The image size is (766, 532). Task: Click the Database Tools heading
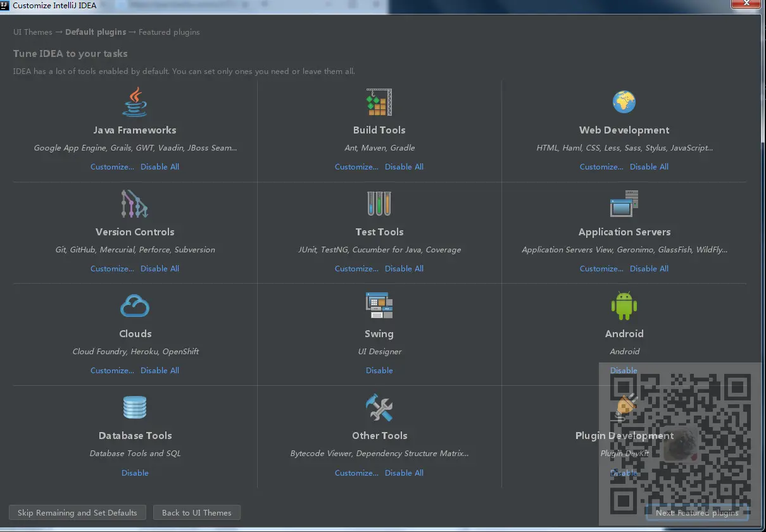point(135,436)
